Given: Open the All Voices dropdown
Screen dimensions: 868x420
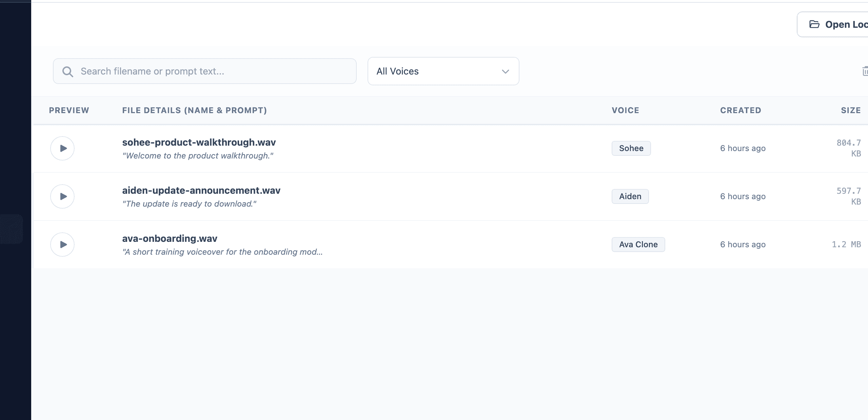Looking at the screenshot, I should coord(443,71).
